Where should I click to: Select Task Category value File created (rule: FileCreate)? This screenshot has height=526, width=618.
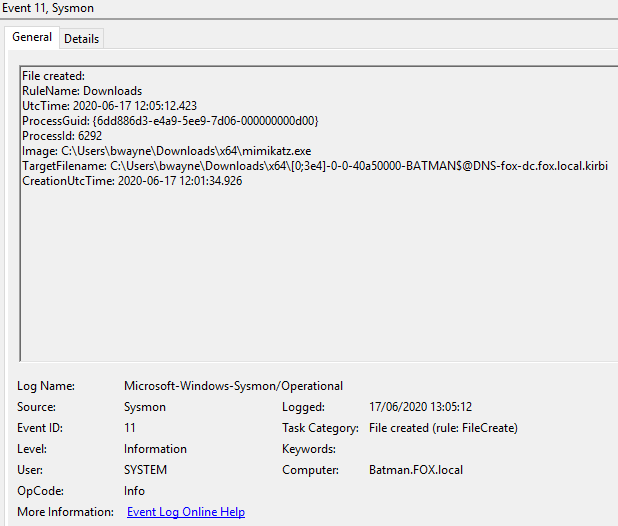click(x=443, y=428)
